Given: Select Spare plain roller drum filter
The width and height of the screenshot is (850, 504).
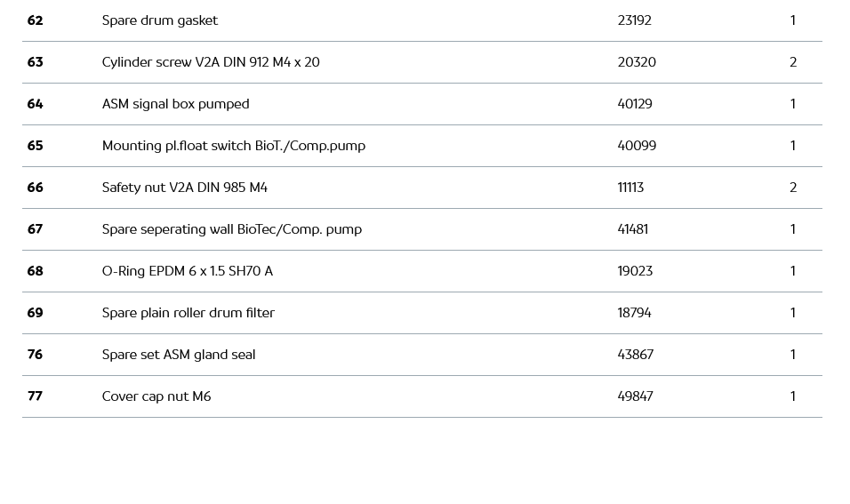Looking at the screenshot, I should (188, 313).
